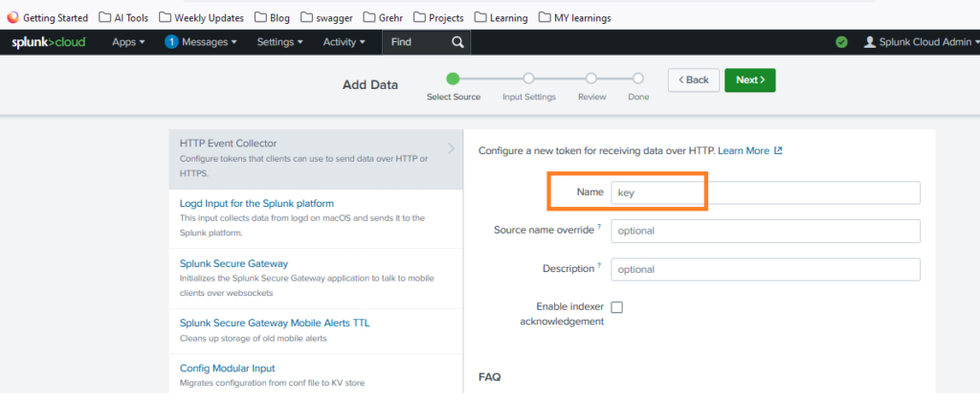980x403 pixels.
Task: Open Splunk Secure Gateway input option
Action: [234, 263]
